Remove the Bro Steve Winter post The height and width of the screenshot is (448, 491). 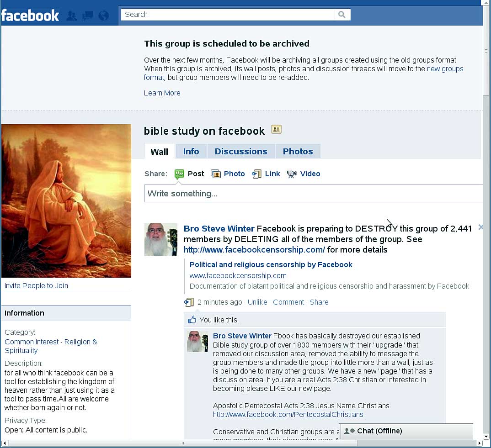pos(480,227)
